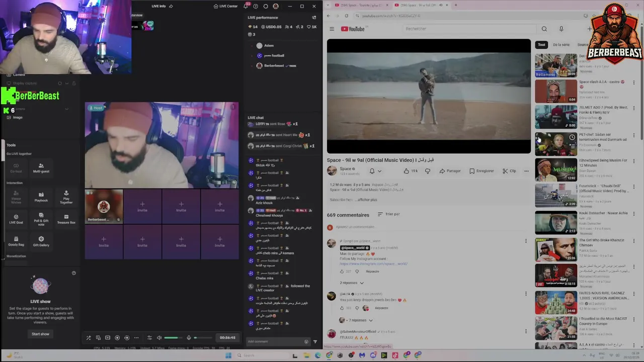Click the Partager share button
This screenshot has width=644, height=362.
point(450,171)
